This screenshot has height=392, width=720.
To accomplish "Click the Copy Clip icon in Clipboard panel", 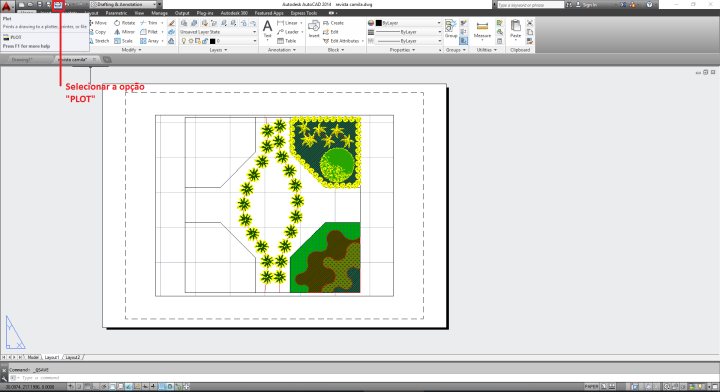I will tap(529, 32).
